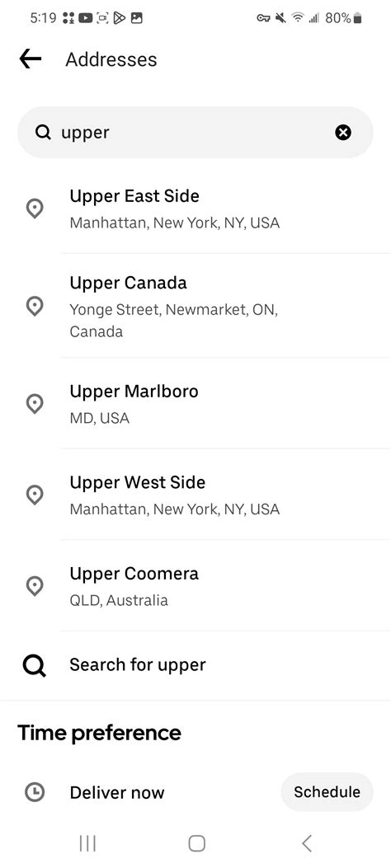The image size is (391, 868).
Task: Tap the location pin beside Upper West Side
Action: click(x=35, y=495)
